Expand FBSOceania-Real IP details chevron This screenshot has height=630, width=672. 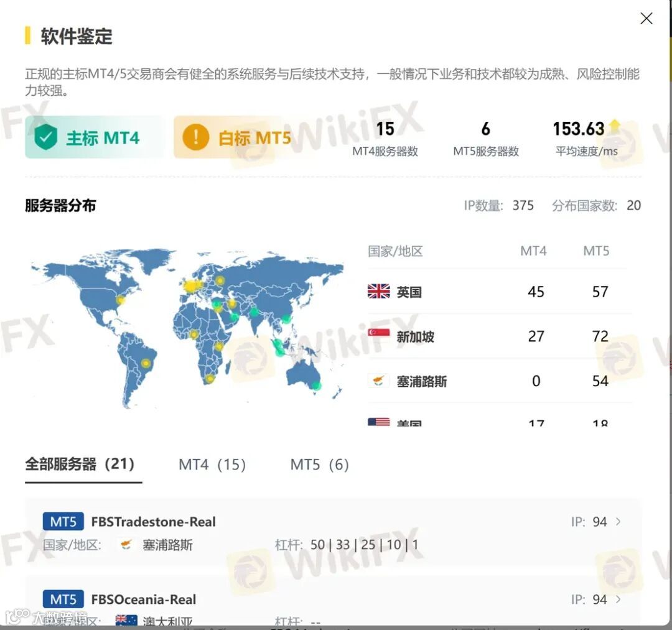pos(618,599)
